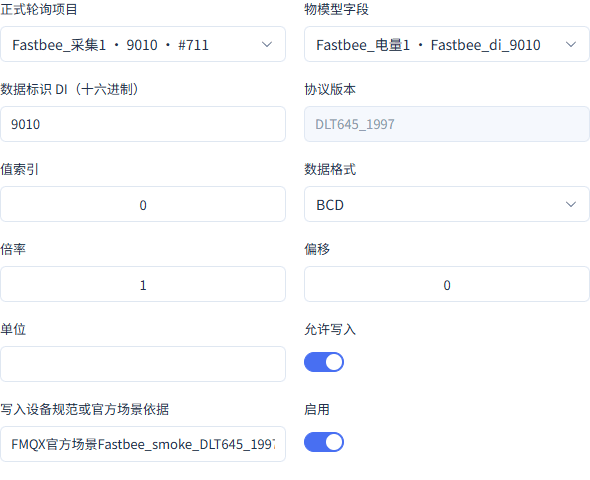Click the disabled 协议版本 DLT645_1997 field
This screenshot has width=590, height=480.
(447, 124)
